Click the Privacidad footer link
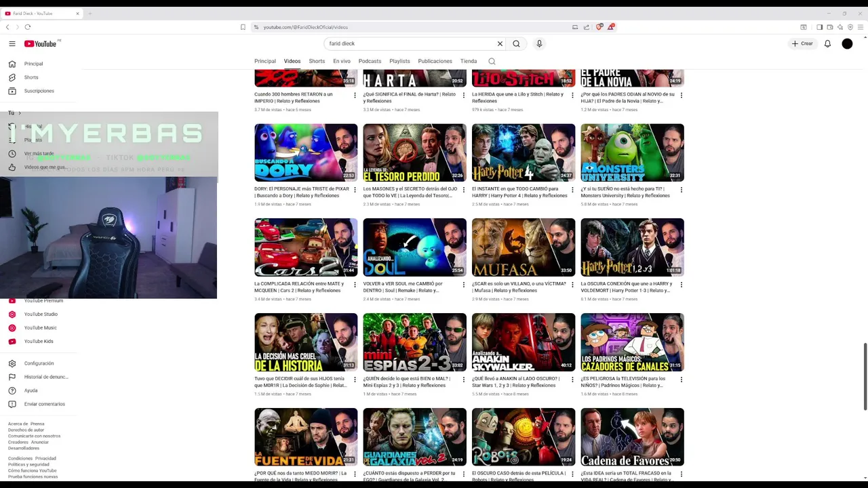 click(x=45, y=458)
